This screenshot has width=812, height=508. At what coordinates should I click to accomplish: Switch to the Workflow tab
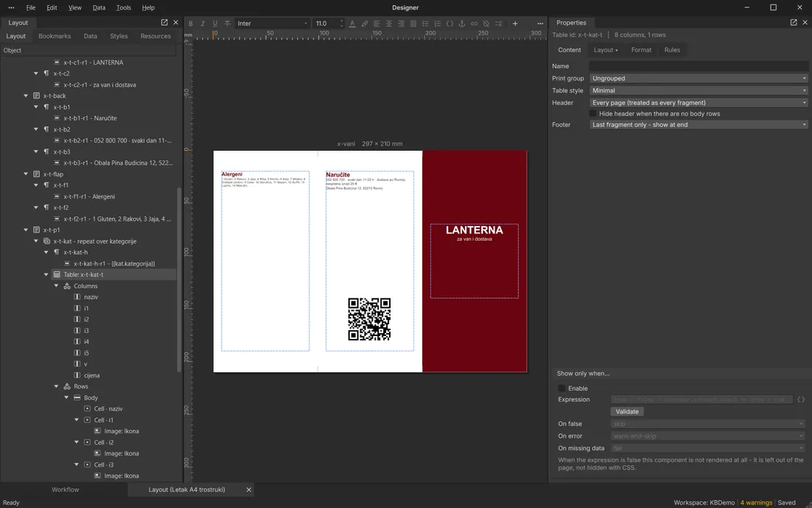point(65,490)
